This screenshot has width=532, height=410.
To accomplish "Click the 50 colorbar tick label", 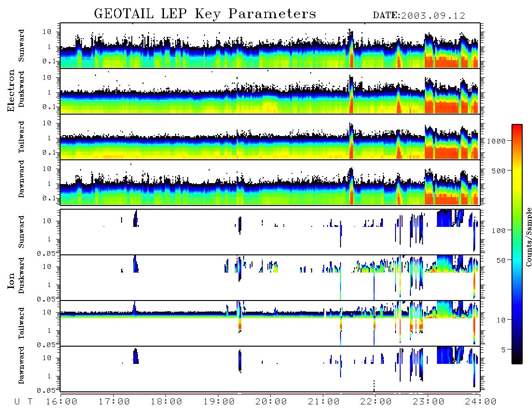I will click(501, 260).
